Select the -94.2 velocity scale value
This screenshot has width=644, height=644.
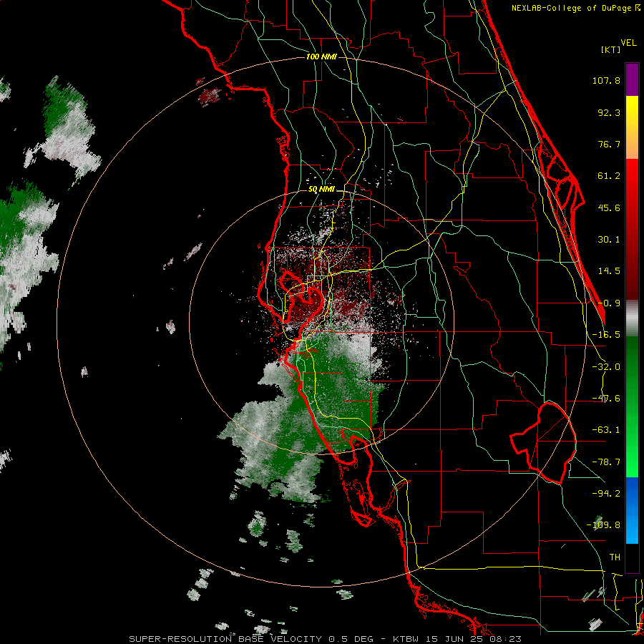pos(606,493)
